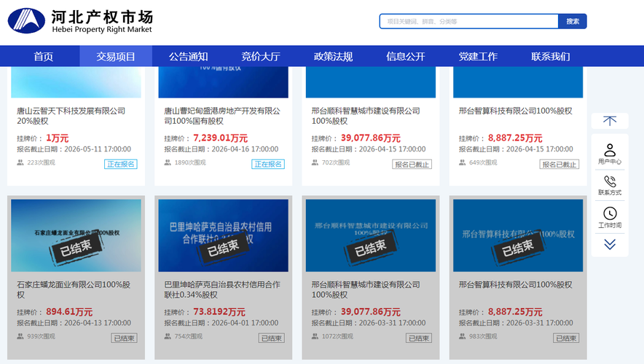This screenshot has height=364, width=644.
Task: Click deadline text 2026-04-13 17:00:00
Action: coord(98,323)
